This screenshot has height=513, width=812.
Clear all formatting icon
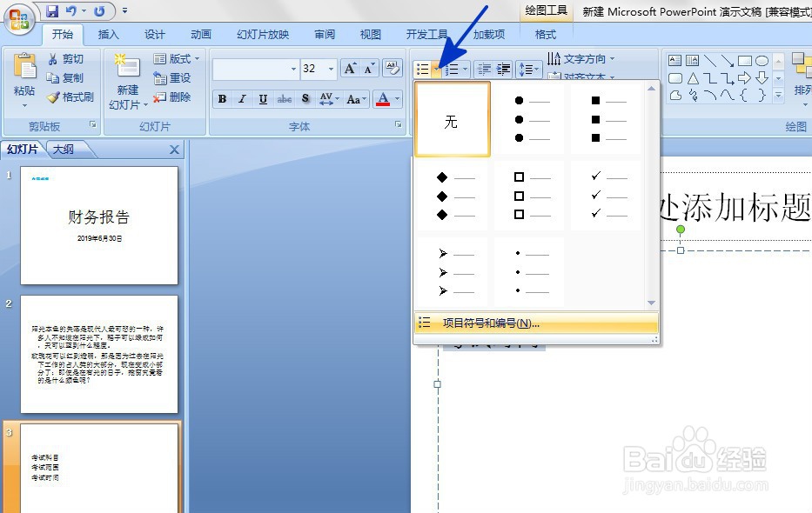click(393, 69)
